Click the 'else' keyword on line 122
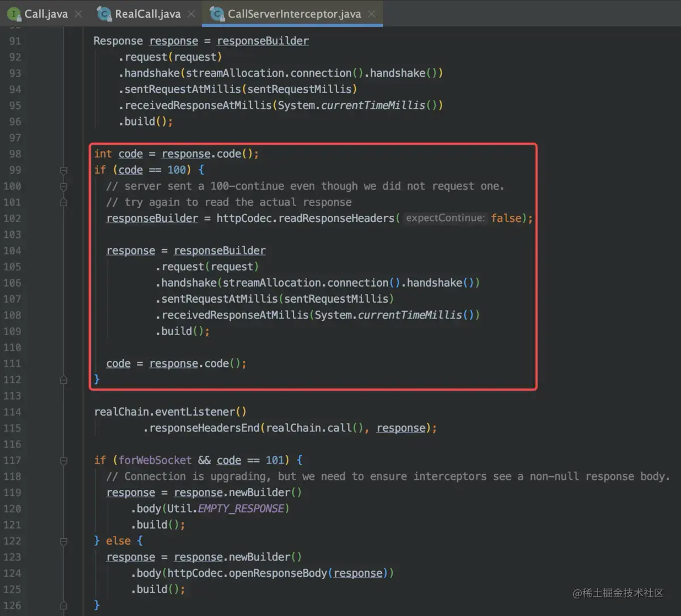 tap(118, 541)
